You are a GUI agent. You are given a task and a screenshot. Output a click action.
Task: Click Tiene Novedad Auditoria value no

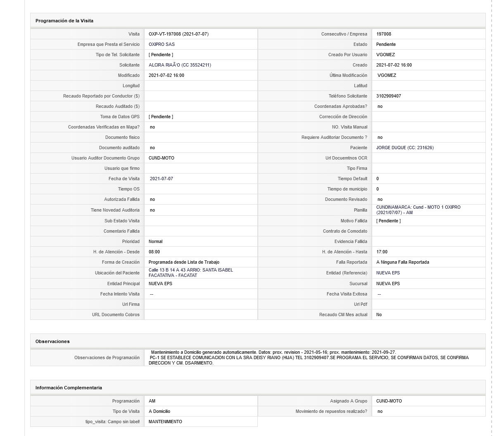pyautogui.click(x=152, y=210)
